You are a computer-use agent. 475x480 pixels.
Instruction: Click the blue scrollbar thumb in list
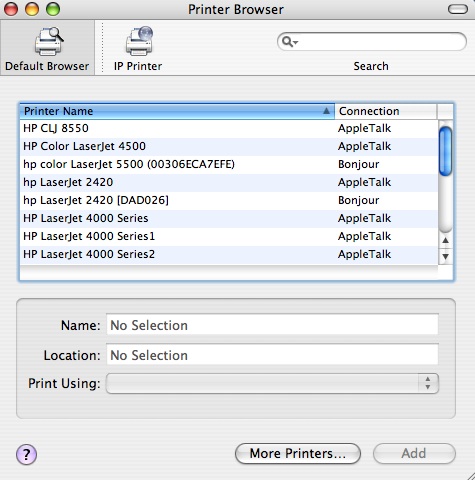click(445, 152)
